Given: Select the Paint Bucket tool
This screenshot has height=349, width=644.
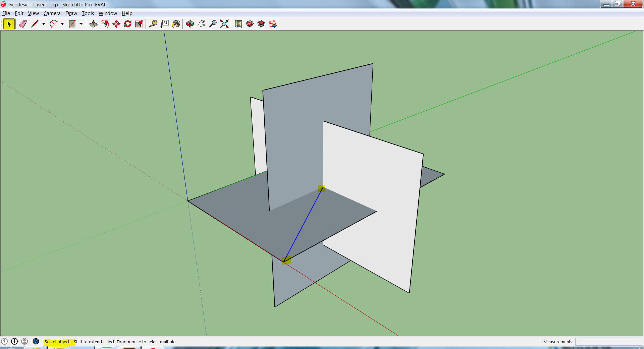Looking at the screenshot, I should [176, 24].
